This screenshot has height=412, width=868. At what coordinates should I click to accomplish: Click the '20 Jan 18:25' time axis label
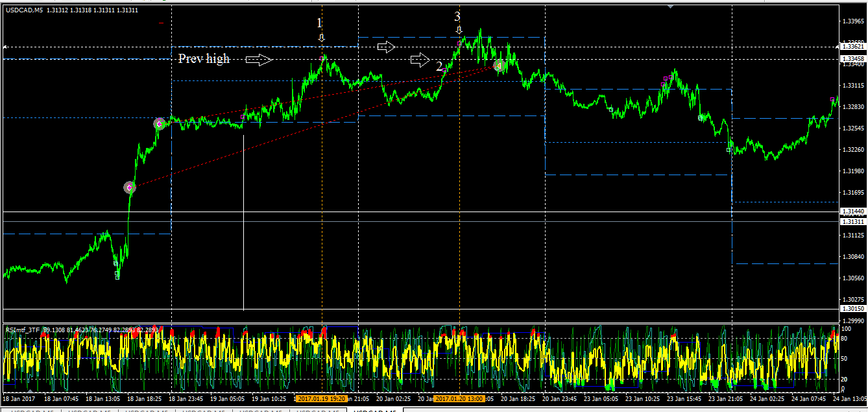click(x=519, y=398)
